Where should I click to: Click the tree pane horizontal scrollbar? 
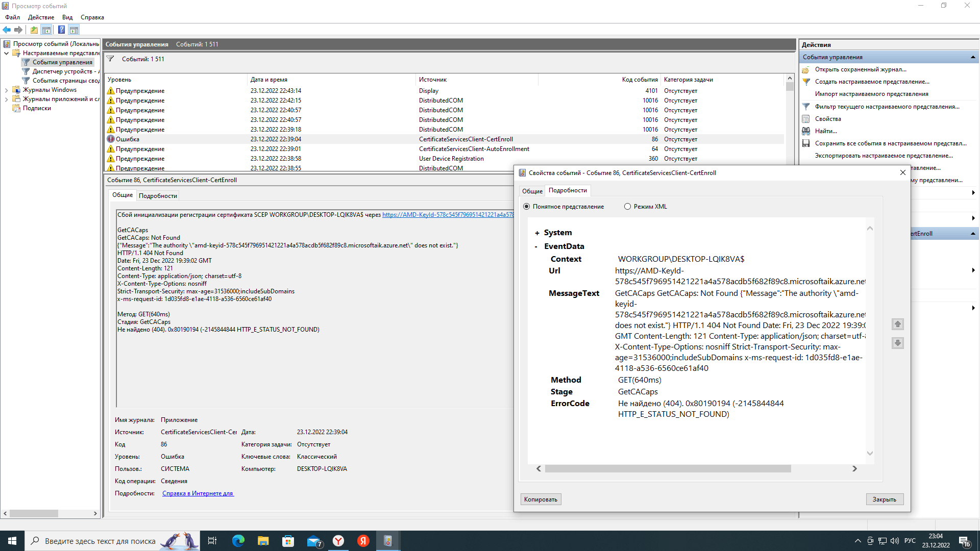[34, 514]
